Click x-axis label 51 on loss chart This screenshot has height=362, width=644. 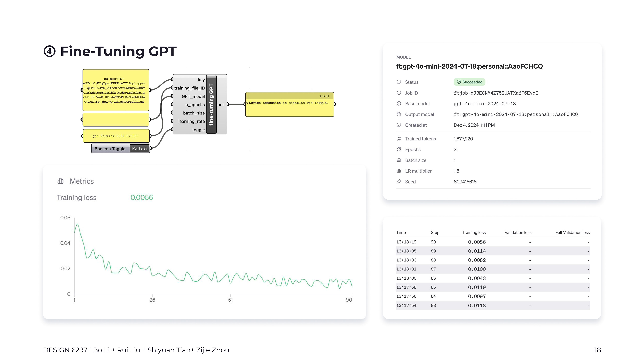[230, 300]
